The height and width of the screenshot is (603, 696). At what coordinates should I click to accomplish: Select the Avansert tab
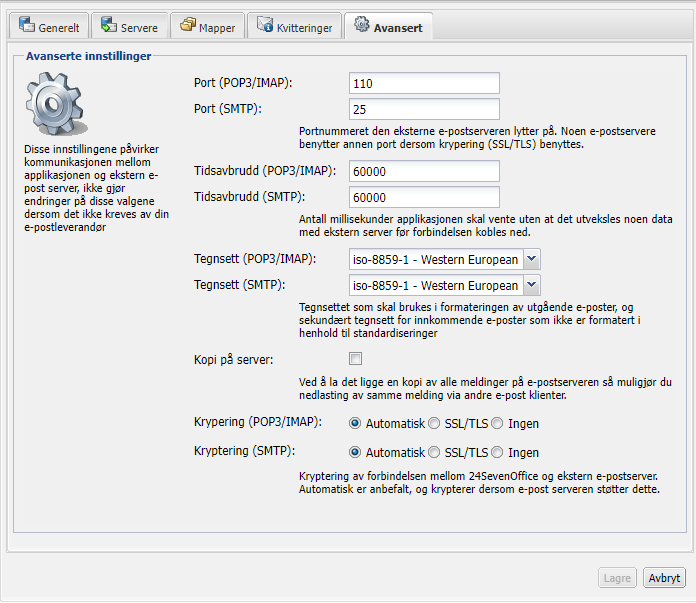(388, 26)
